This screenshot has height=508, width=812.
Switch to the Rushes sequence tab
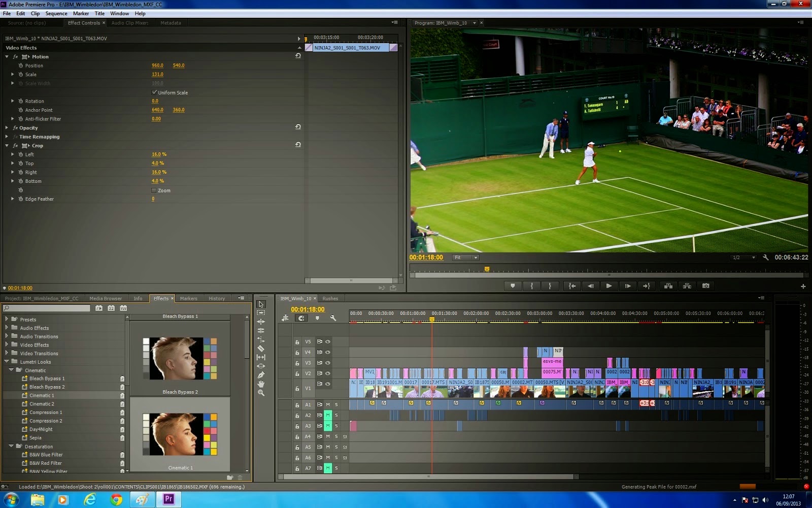330,299
